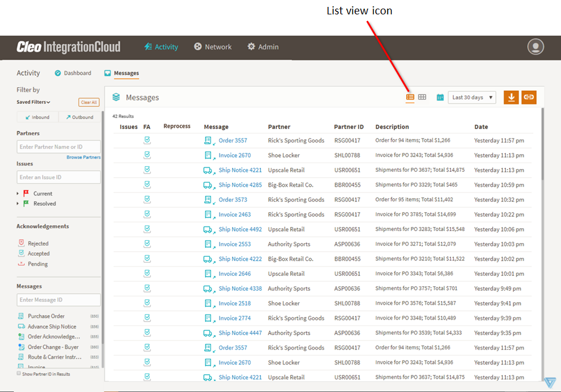
Task: Switch to list view icon
Action: [x=410, y=97]
